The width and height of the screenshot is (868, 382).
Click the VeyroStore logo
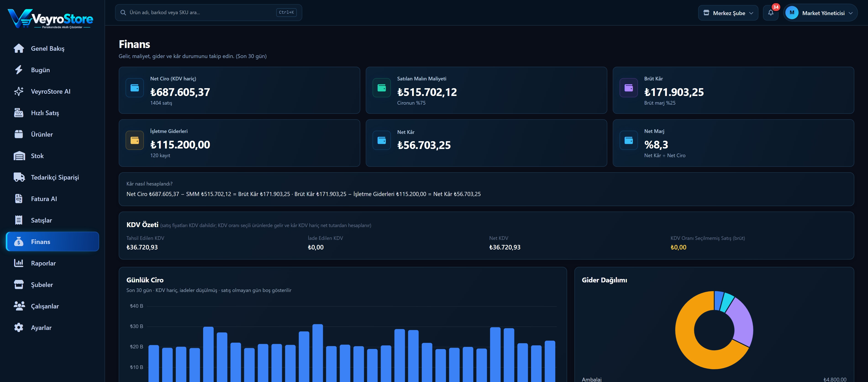point(50,19)
